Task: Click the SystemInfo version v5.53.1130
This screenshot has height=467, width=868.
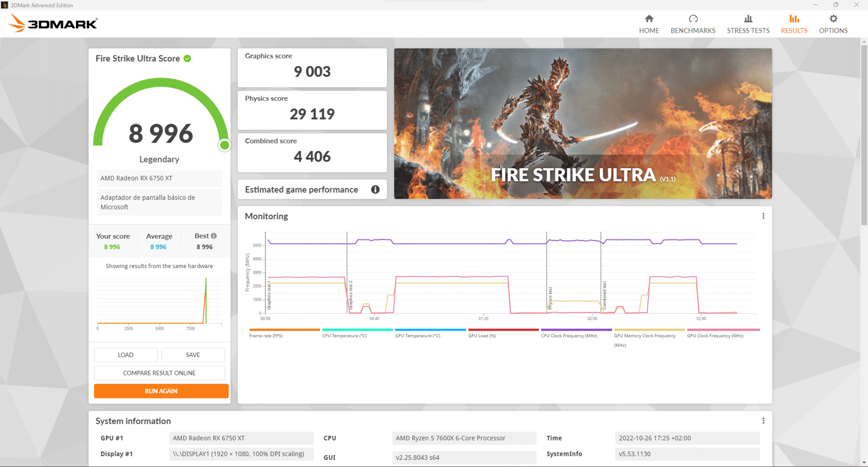Action: [x=687, y=454]
